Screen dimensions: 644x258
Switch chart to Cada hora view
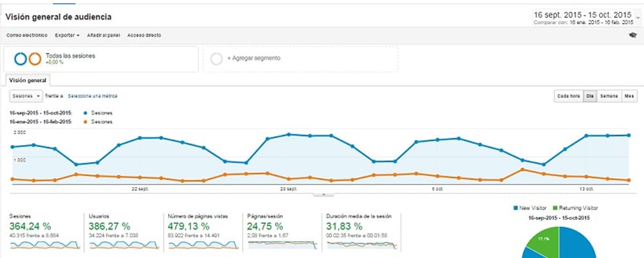[x=569, y=96]
